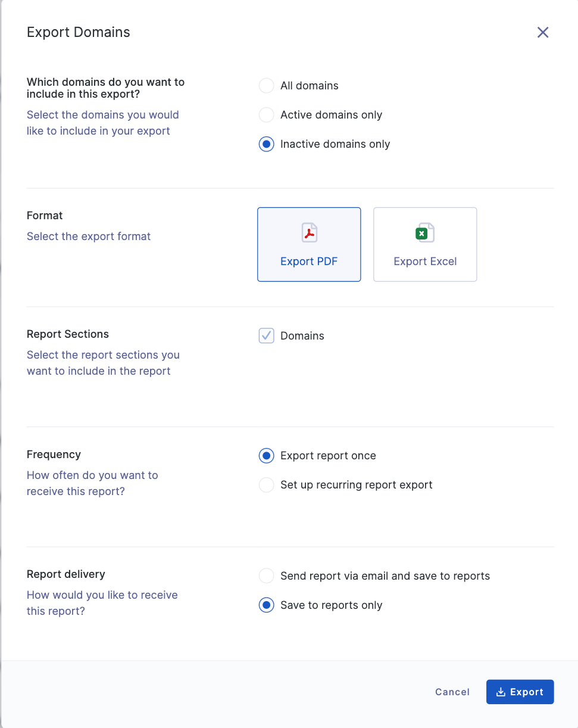The width and height of the screenshot is (578, 728).
Task: Click the Cancel link
Action: coord(452,692)
